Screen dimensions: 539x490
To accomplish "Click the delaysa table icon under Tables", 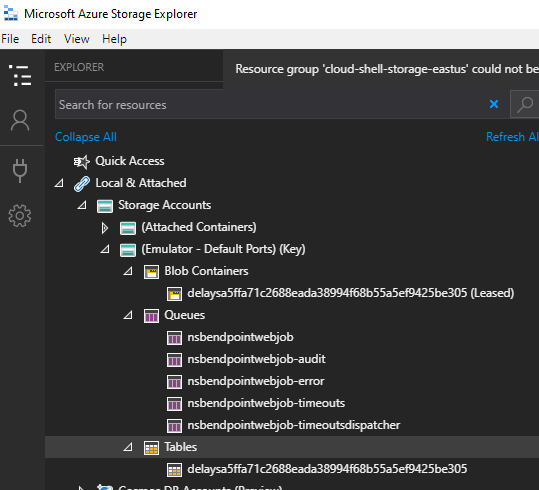I will [x=174, y=470].
